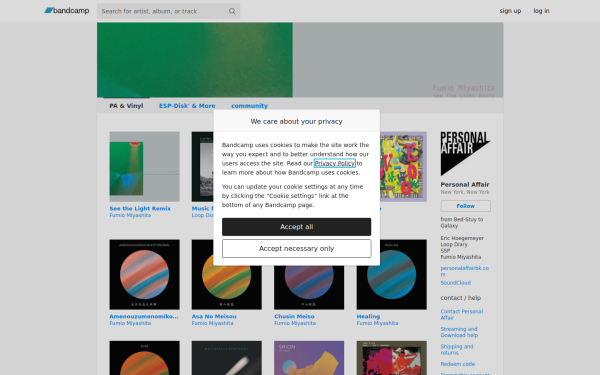Image resolution: width=600 pixels, height=375 pixels.
Task: Click the 'contact / help' heading
Action: point(460,298)
